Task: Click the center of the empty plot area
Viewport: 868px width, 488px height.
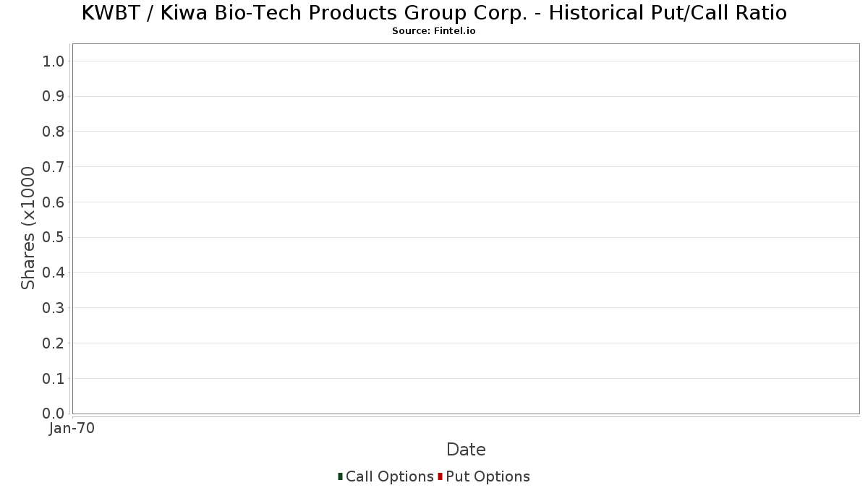Action: (466, 228)
